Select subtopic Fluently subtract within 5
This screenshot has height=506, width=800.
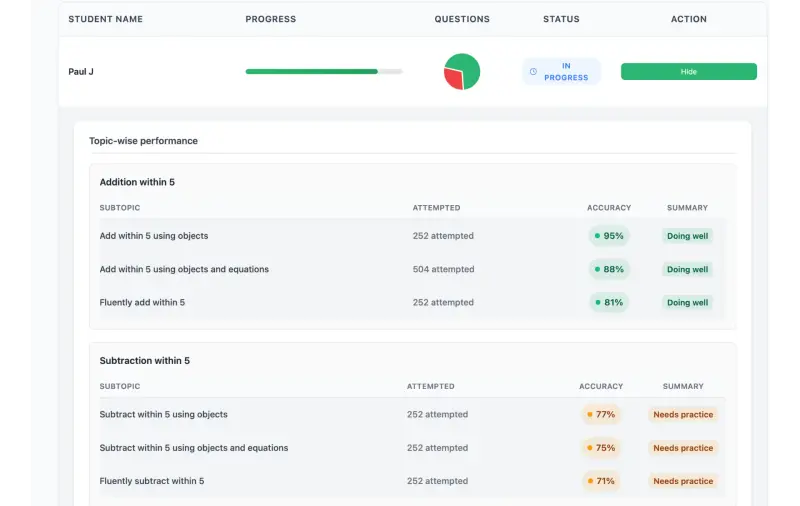(x=152, y=480)
